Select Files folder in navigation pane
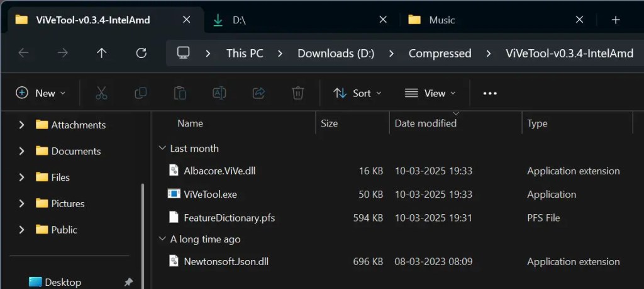 click(x=60, y=178)
